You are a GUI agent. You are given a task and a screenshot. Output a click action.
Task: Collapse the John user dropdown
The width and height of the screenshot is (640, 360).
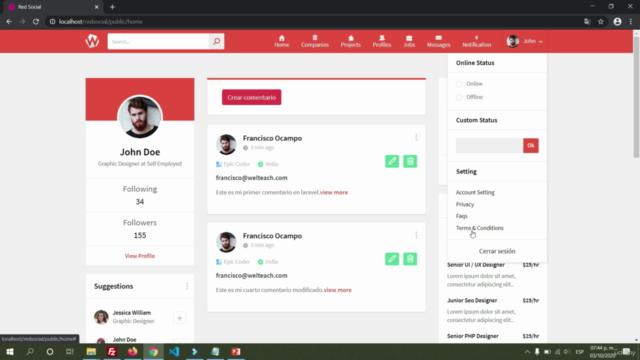(524, 41)
